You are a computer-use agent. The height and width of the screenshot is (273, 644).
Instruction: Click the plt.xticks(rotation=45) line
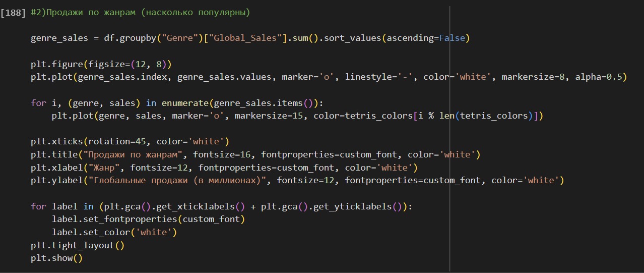[x=130, y=142]
